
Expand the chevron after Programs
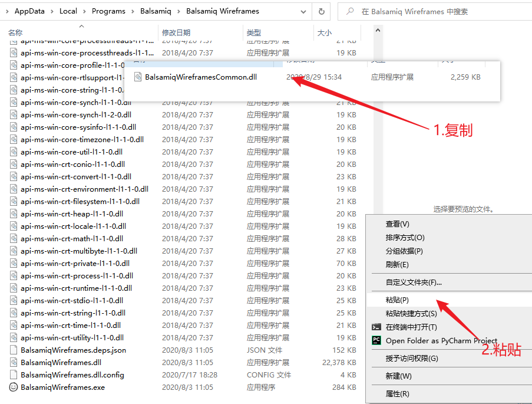[133, 12]
